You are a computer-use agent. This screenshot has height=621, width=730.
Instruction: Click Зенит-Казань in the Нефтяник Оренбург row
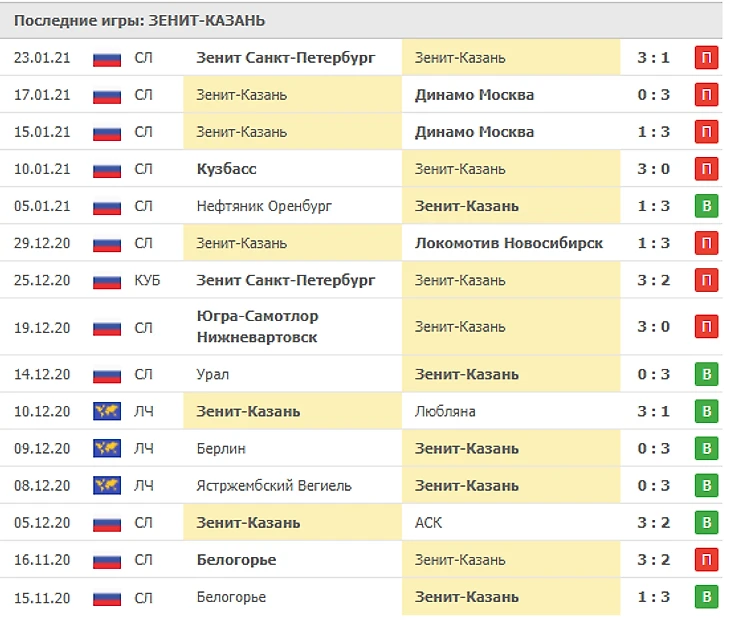467,206
